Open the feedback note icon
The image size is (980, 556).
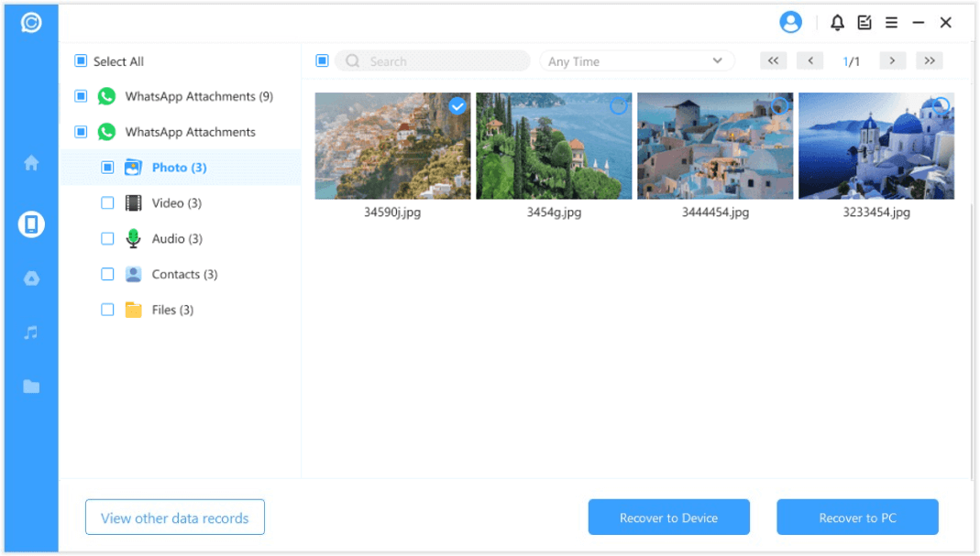pyautogui.click(x=864, y=23)
